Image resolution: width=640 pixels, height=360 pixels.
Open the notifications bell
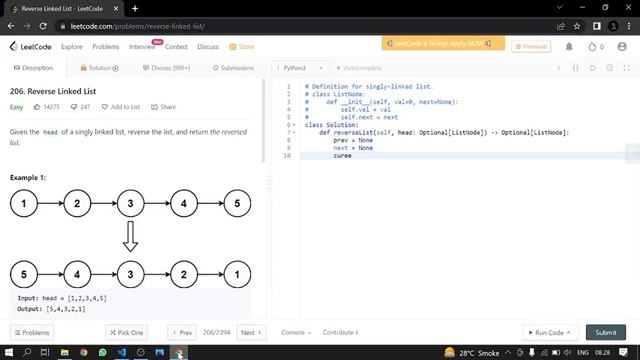(569, 47)
